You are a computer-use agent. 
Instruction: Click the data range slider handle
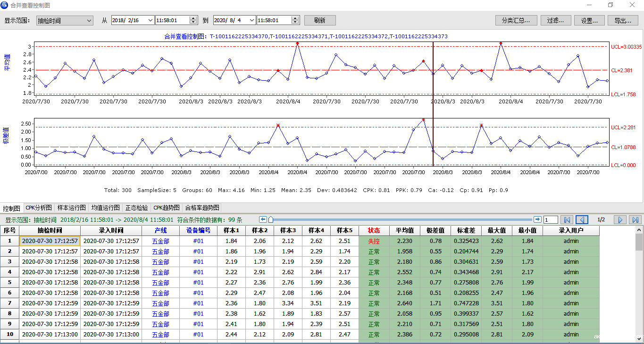click(270, 219)
